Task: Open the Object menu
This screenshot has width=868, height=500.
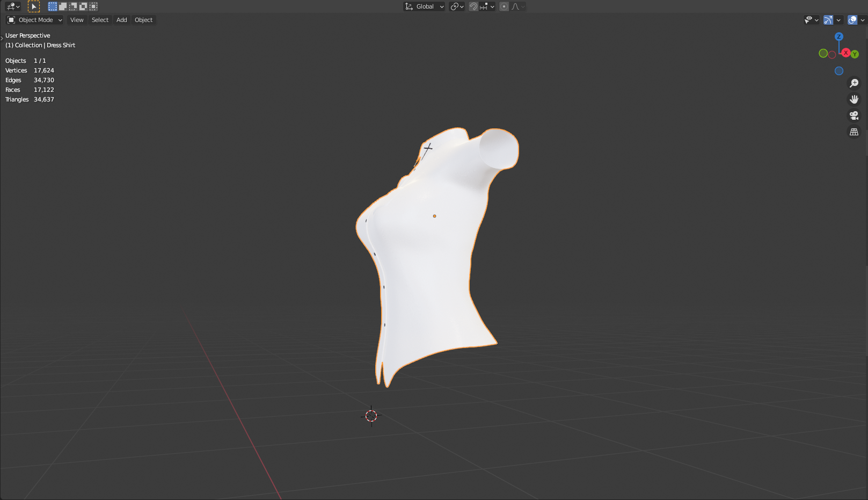Action: (x=143, y=20)
